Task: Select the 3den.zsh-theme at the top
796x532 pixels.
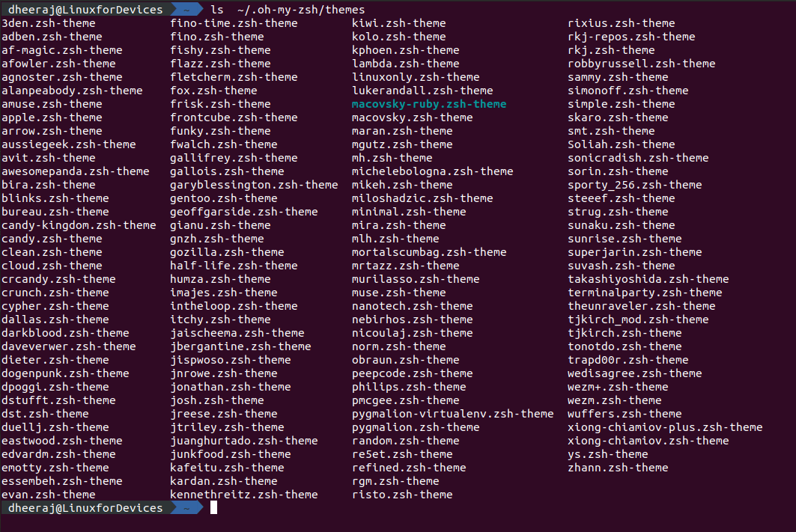Action: [49, 23]
